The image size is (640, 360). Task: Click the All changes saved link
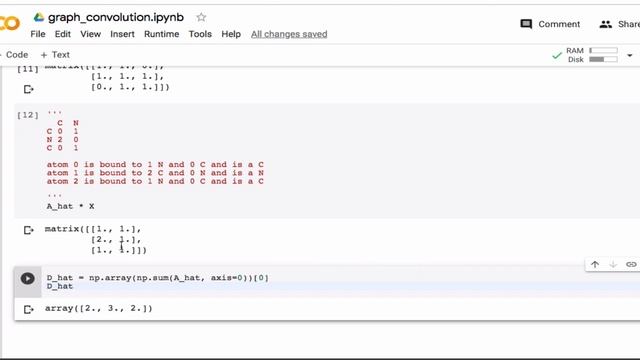click(289, 34)
